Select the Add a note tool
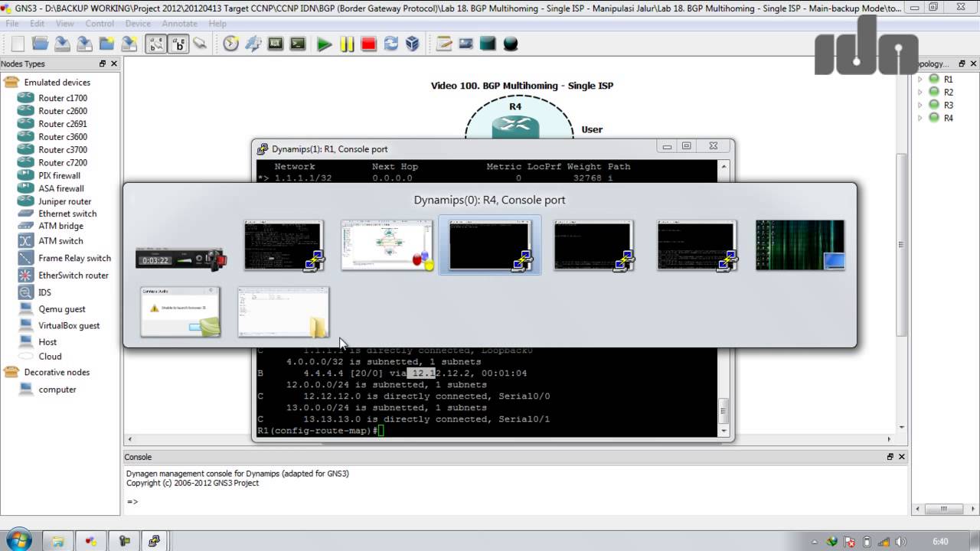Screen dimensions: 980x551 [x=444, y=44]
